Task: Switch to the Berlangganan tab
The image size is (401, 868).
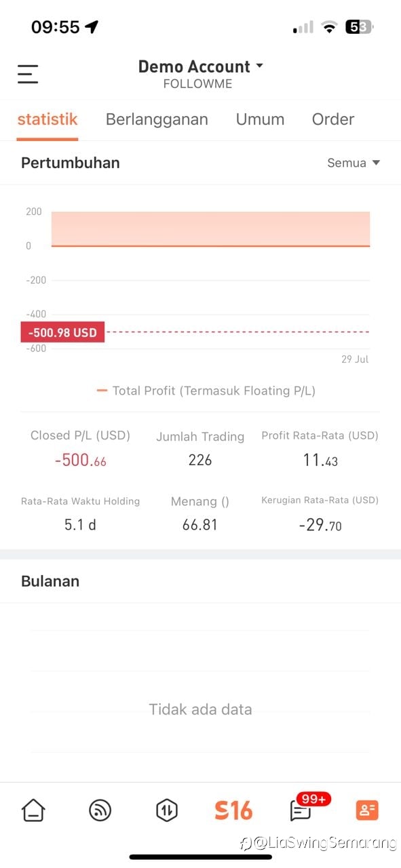Action: click(x=157, y=119)
